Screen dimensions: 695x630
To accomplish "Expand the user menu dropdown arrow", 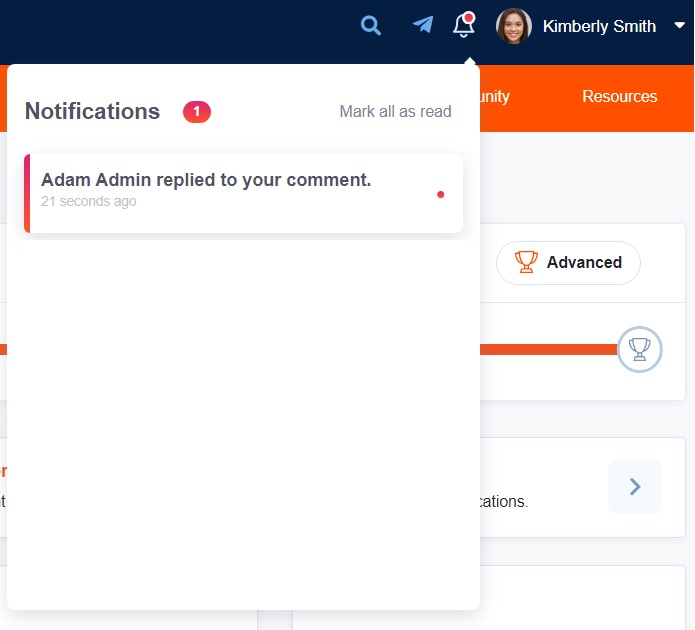I will pos(679,25).
